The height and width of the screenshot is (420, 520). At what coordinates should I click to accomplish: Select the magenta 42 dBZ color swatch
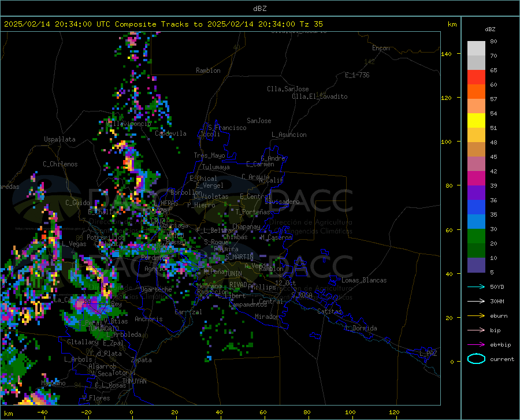pyautogui.click(x=476, y=178)
